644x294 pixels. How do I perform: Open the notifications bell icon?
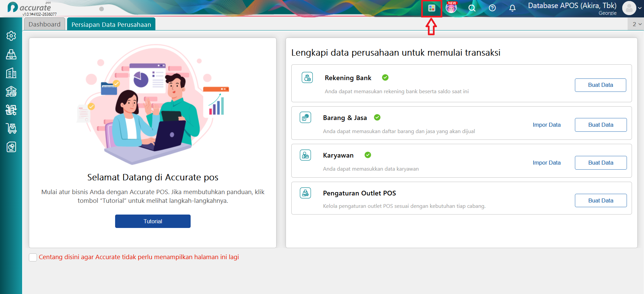pos(512,8)
